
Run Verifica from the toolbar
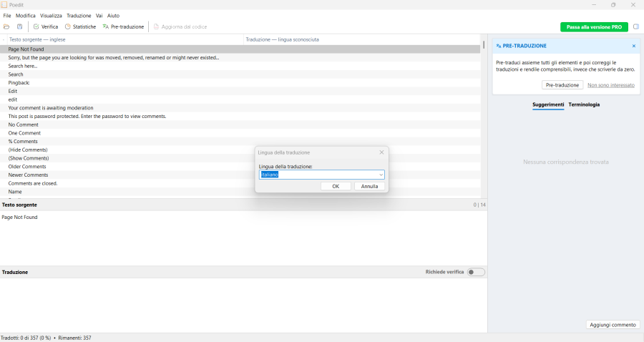tap(46, 26)
